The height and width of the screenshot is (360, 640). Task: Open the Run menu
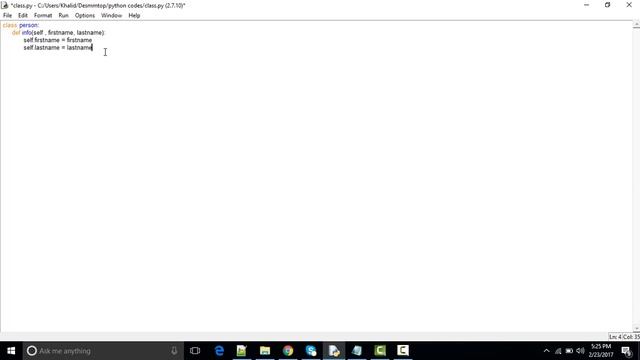click(x=63, y=16)
